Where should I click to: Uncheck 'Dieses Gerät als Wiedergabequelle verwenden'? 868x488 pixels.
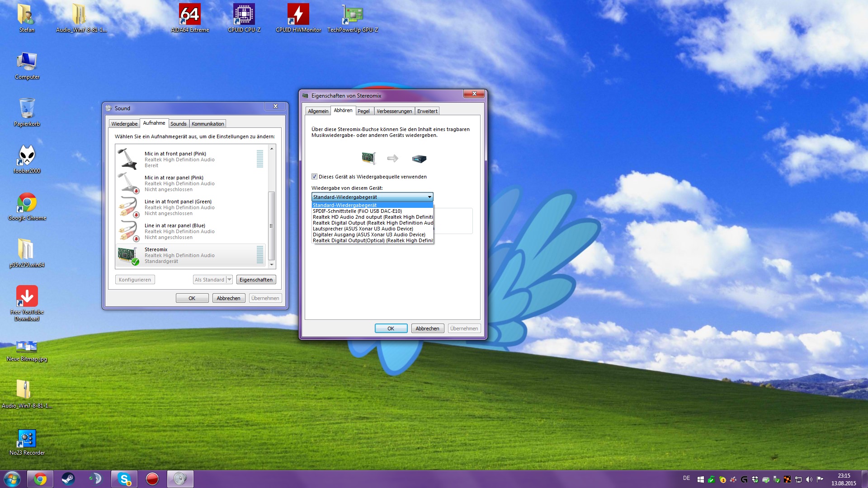tap(315, 177)
